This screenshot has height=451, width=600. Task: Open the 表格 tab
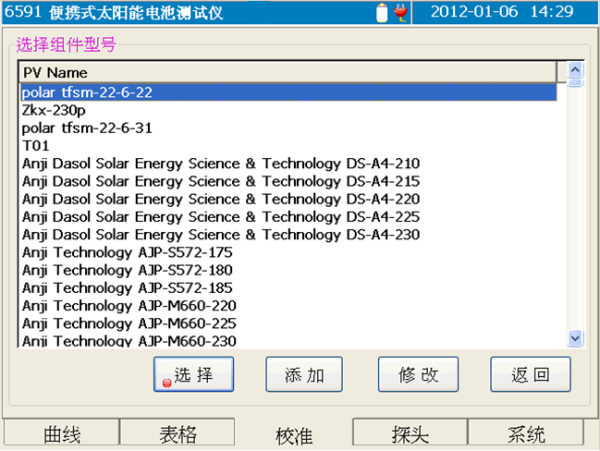click(177, 435)
